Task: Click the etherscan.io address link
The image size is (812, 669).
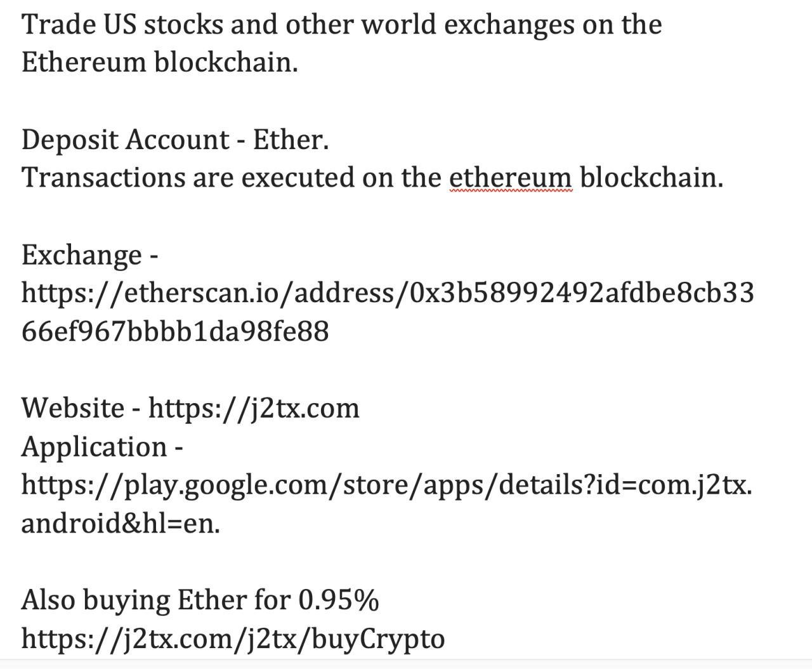Action: pos(387,293)
